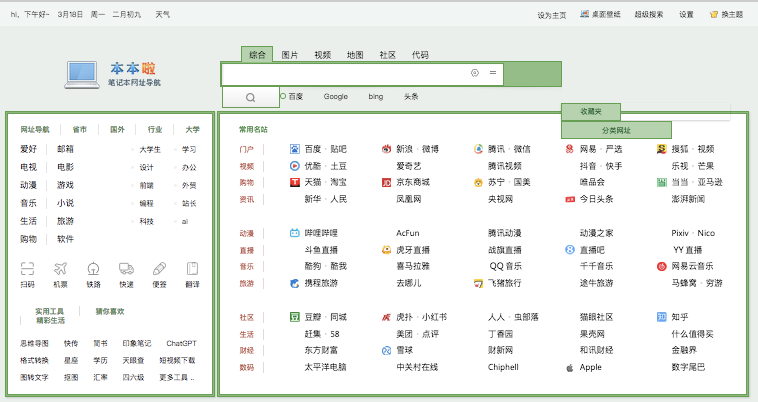Switch to the 图片 search tab
The width and height of the screenshot is (758, 402).
coord(290,55)
